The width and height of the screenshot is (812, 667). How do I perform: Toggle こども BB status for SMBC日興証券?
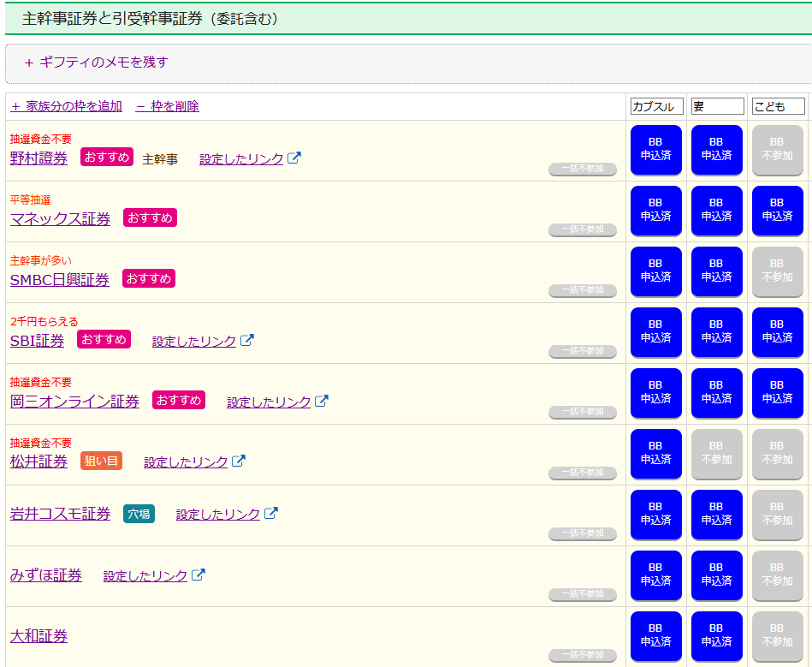[777, 271]
